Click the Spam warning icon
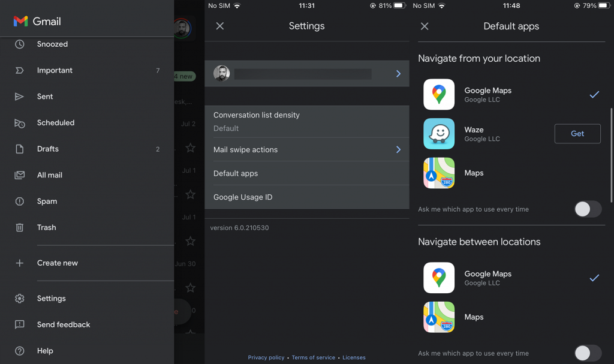 (x=20, y=201)
